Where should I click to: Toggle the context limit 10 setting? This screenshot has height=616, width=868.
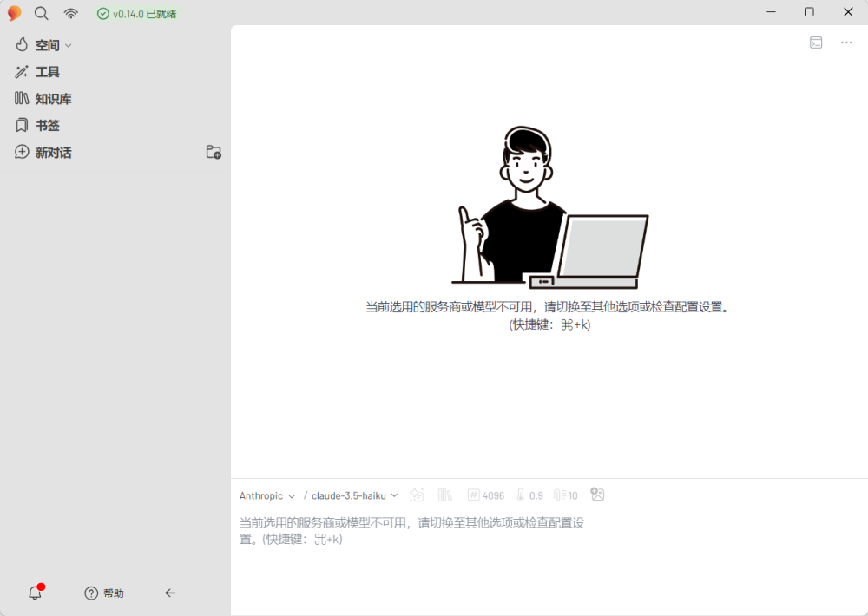(565, 495)
